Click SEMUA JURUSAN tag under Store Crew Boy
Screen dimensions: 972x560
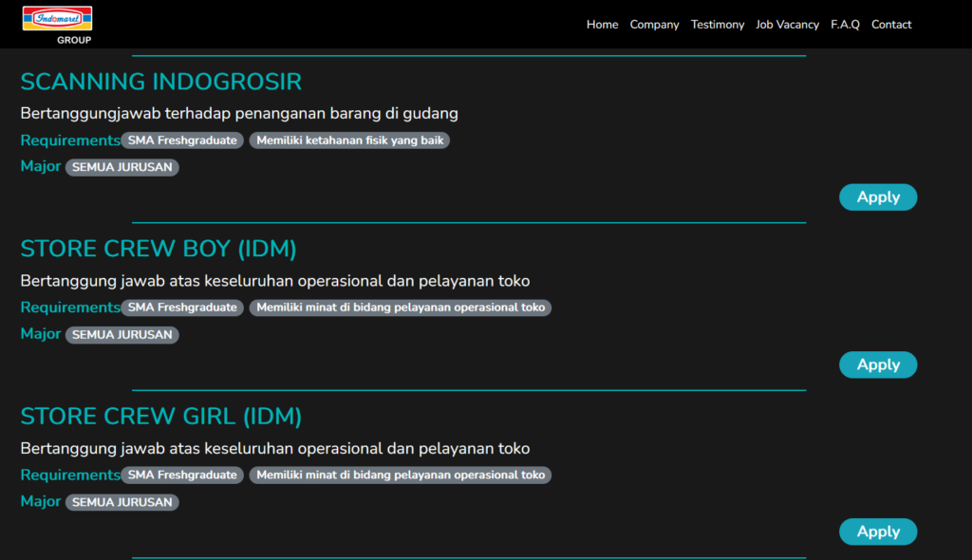[122, 335]
